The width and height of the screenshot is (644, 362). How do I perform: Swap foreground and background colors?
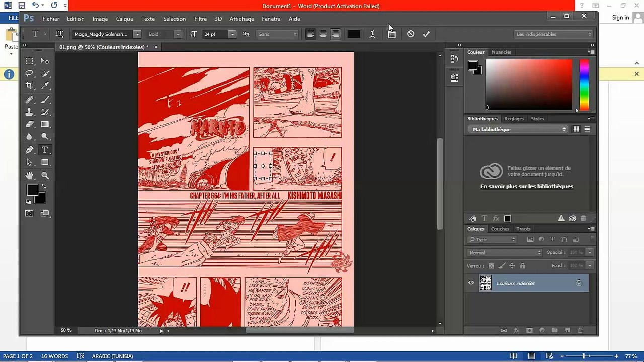pyautogui.click(x=44, y=186)
